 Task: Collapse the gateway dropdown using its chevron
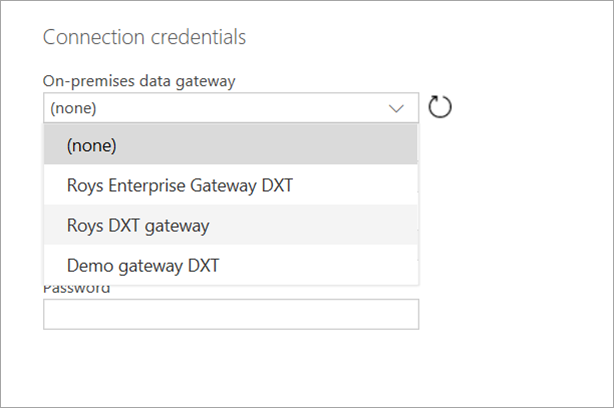point(397,108)
